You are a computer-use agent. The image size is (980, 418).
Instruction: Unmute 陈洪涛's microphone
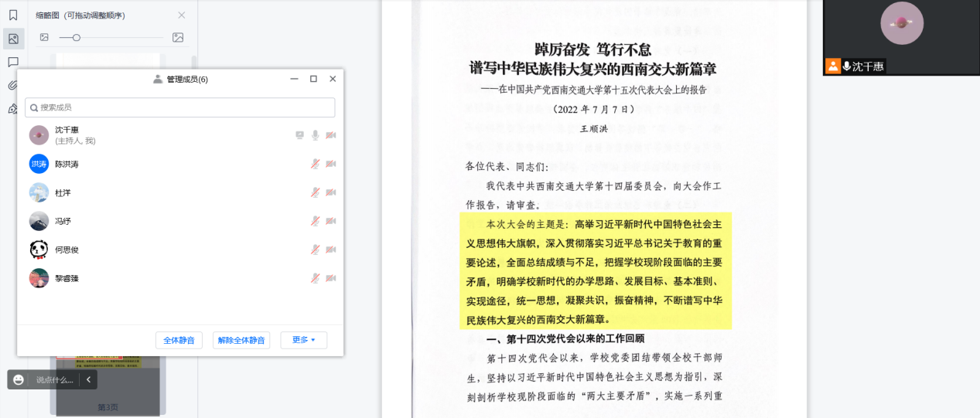coord(316,164)
